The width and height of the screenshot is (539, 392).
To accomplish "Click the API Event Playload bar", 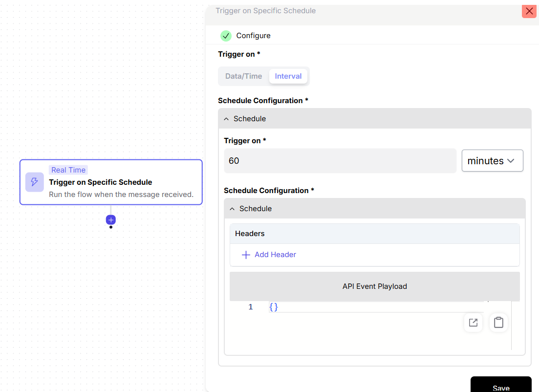I will click(375, 286).
